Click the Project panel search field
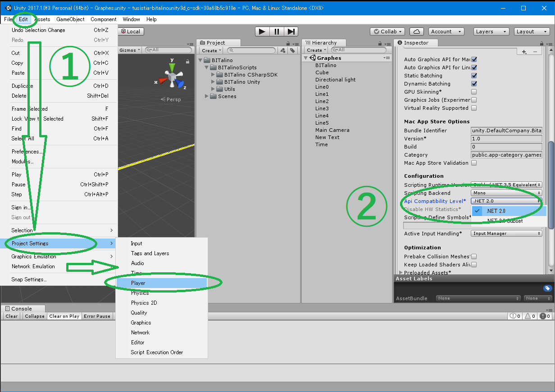Image resolution: width=555 pixels, height=392 pixels. point(251,50)
